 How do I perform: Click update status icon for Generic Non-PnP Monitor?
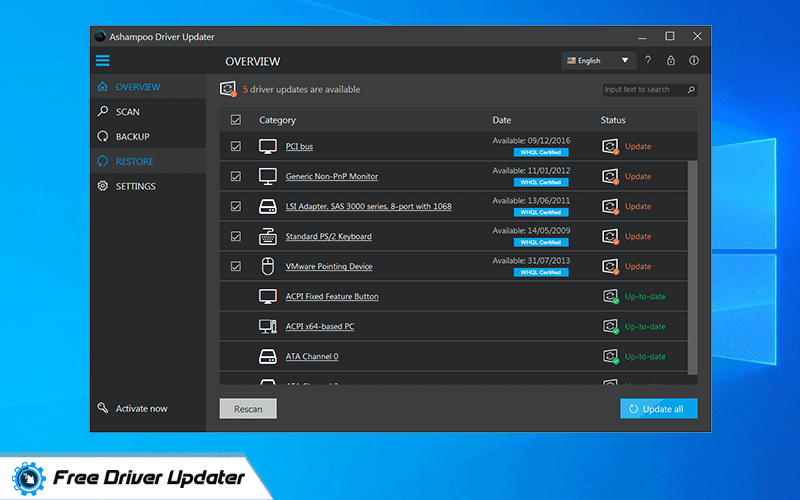610,177
